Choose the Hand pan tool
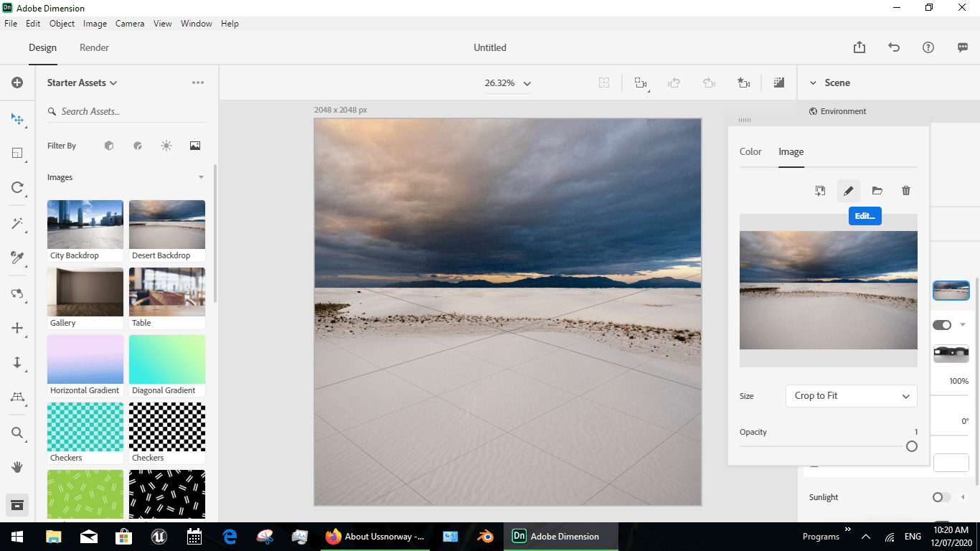 pyautogui.click(x=17, y=467)
